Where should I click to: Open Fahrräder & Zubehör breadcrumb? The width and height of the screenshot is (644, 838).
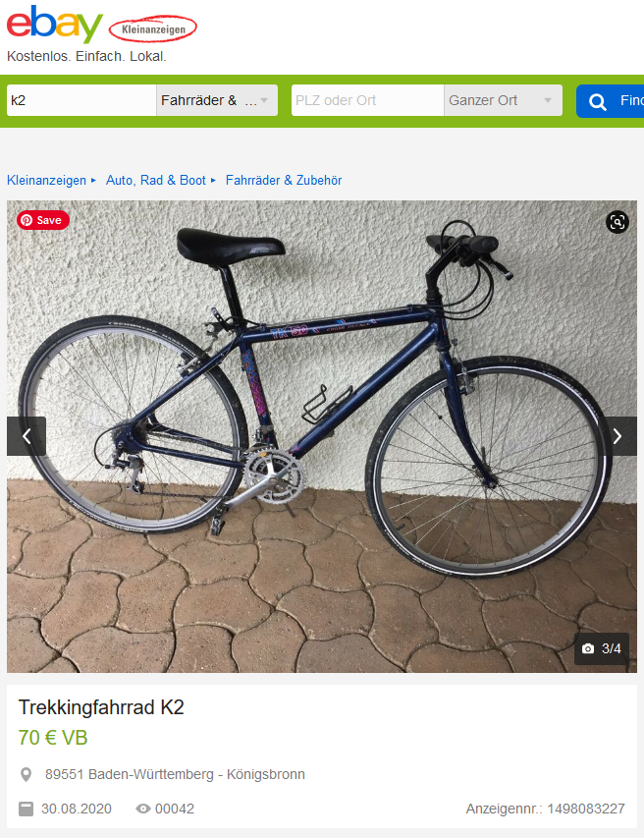coord(284,180)
